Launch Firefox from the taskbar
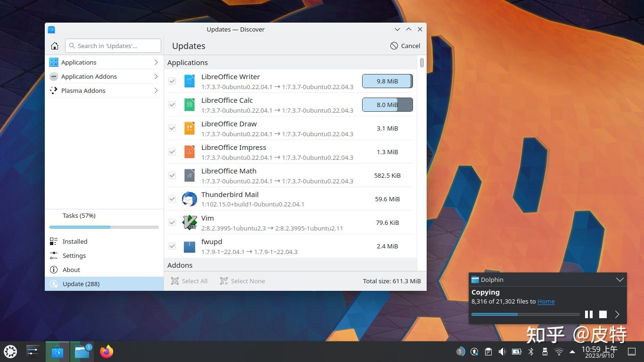 click(x=106, y=351)
